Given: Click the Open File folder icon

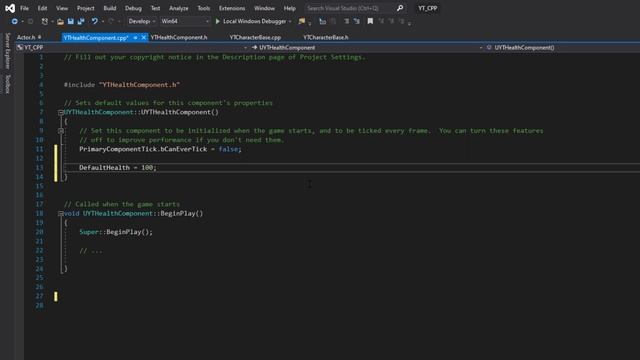Looking at the screenshot, I should tap(60, 21).
